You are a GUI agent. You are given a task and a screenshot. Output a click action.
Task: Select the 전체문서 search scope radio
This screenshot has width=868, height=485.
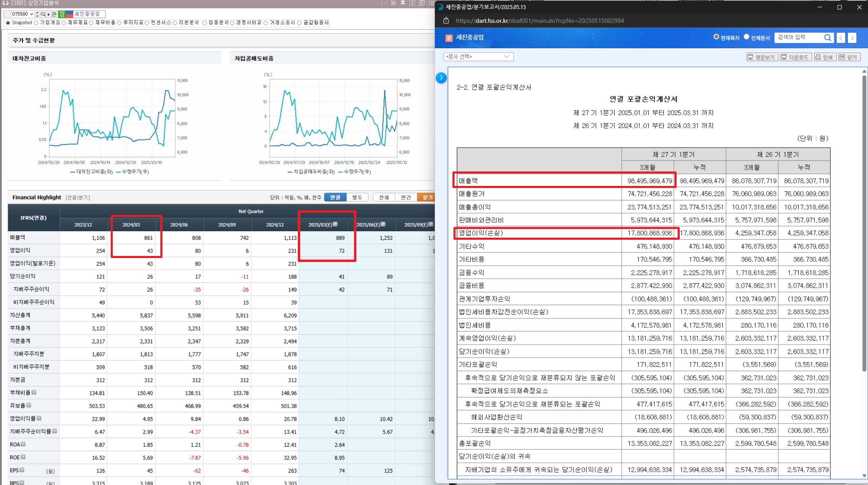tap(747, 37)
